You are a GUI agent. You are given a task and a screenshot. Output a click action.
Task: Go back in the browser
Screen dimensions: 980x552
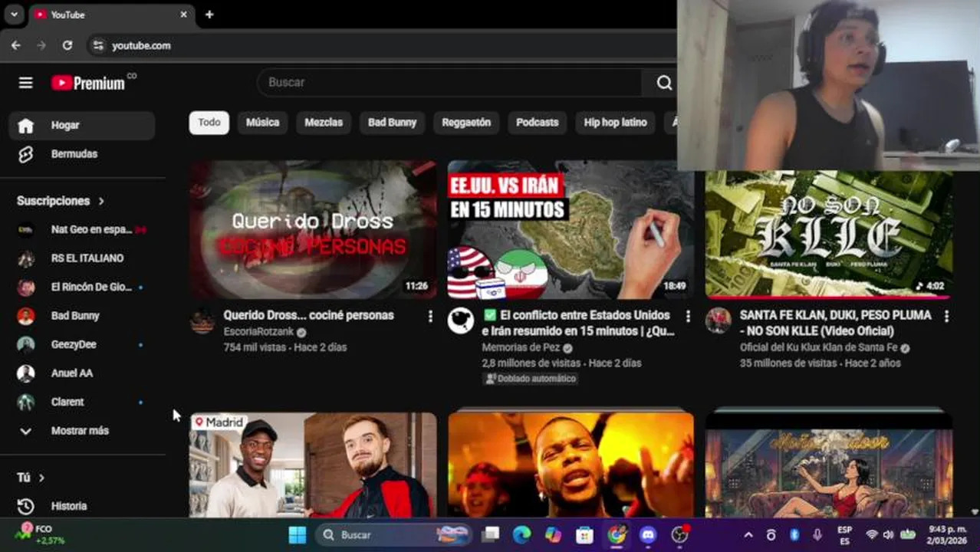[x=16, y=46]
